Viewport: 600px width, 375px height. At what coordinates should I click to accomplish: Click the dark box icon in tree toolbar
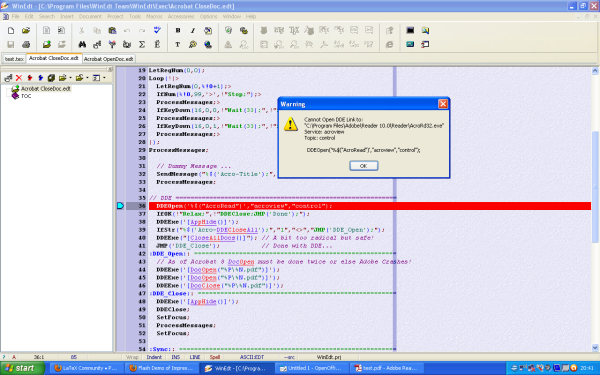coord(51,78)
